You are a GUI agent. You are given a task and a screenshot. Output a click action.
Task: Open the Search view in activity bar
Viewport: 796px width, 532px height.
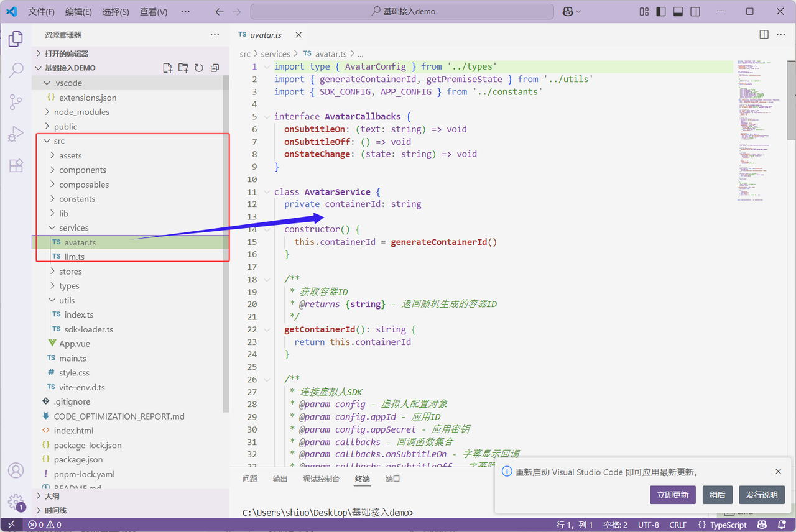[16, 70]
